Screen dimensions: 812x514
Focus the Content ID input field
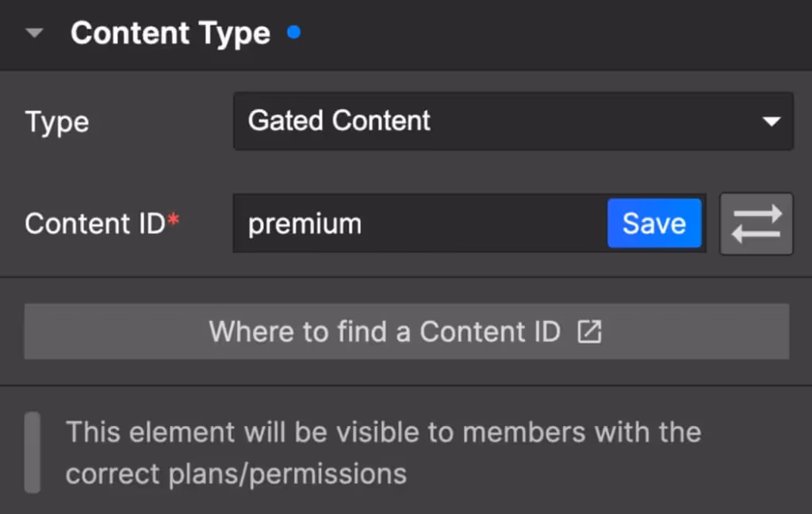click(476, 224)
